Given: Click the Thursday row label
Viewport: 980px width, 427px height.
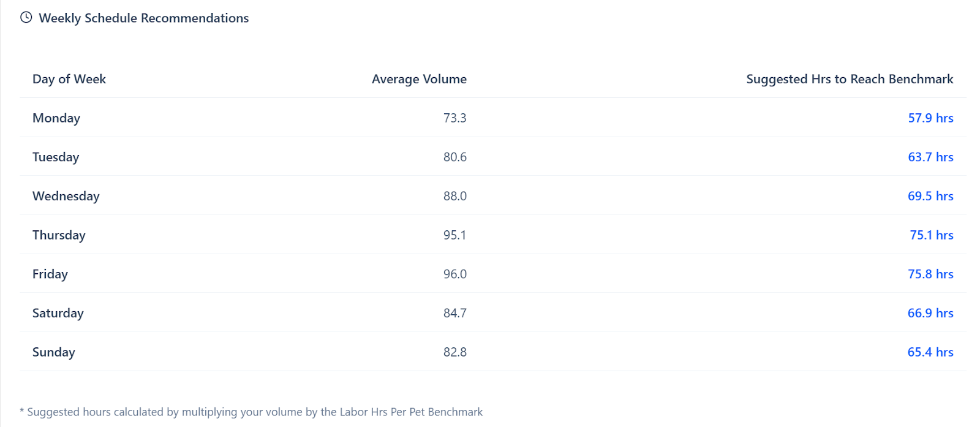Looking at the screenshot, I should (x=59, y=235).
